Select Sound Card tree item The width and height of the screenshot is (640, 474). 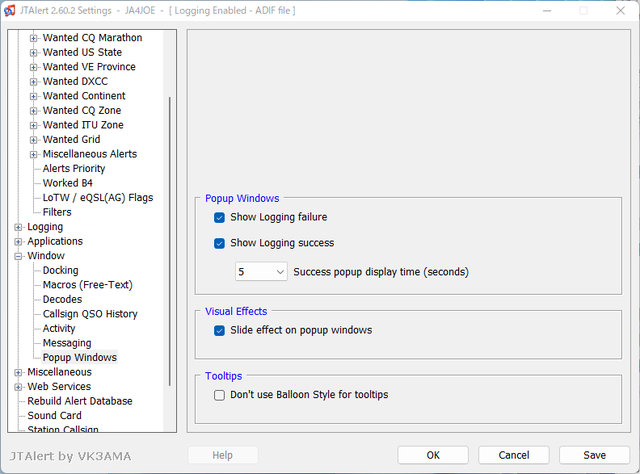[x=54, y=416]
